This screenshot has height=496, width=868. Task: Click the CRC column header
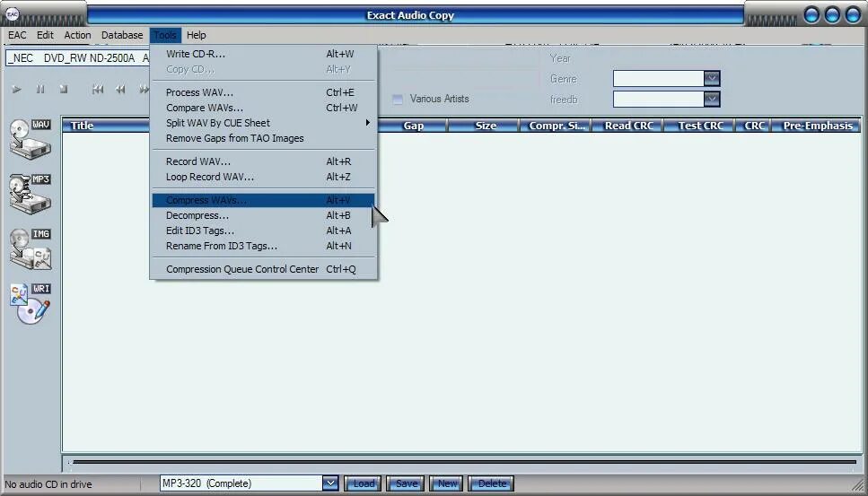(754, 126)
